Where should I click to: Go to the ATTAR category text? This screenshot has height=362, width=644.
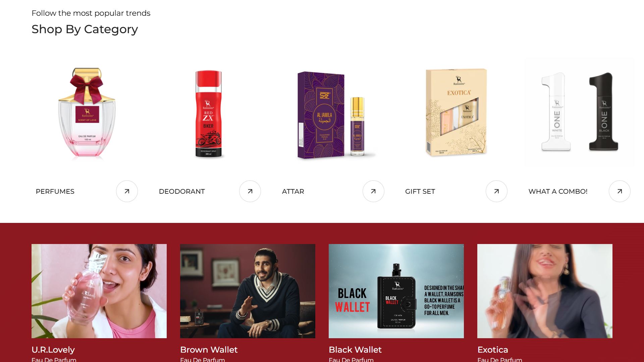(293, 191)
